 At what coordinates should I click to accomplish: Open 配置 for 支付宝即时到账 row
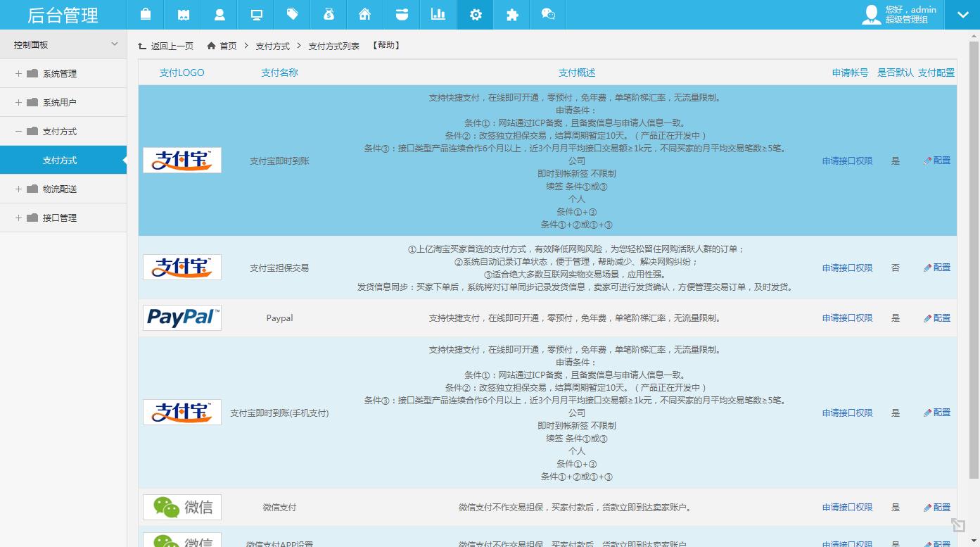click(937, 161)
